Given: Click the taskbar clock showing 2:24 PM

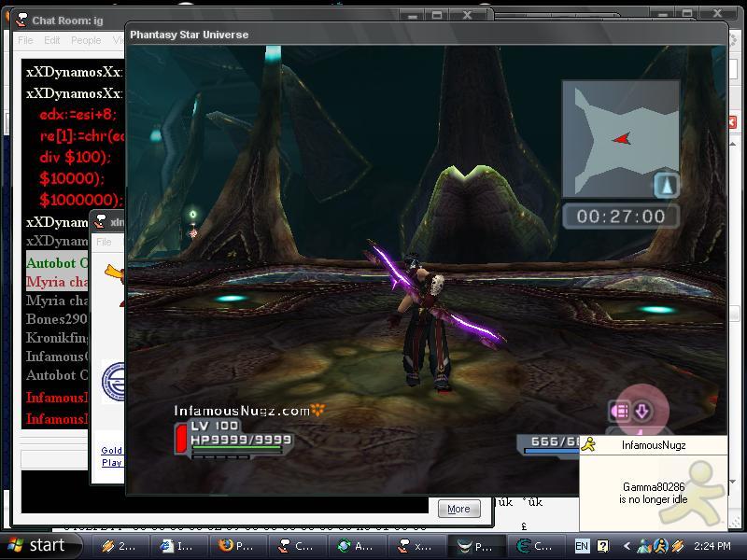Looking at the screenshot, I should pyautogui.click(x=712, y=546).
